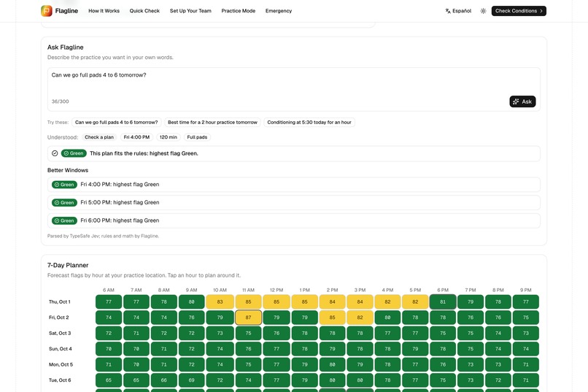This screenshot has width=588, height=392.
Task: Click the '120 min' understood chip
Action: tap(169, 137)
